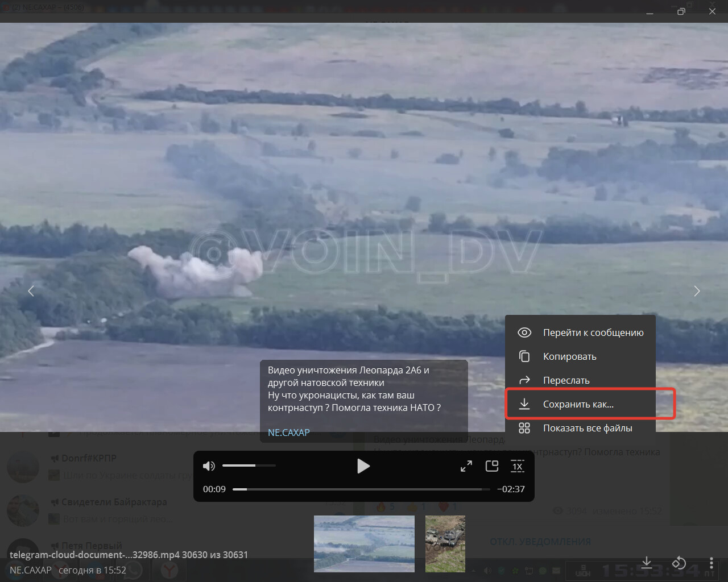Open video in picture-in-picture mode
Screen dimensions: 728x582
492,466
